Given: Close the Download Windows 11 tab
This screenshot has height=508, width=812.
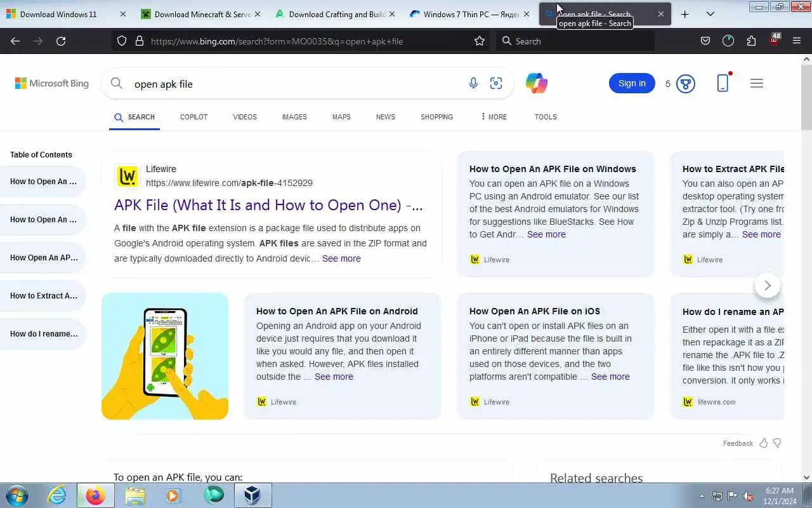Looking at the screenshot, I should (122, 14).
